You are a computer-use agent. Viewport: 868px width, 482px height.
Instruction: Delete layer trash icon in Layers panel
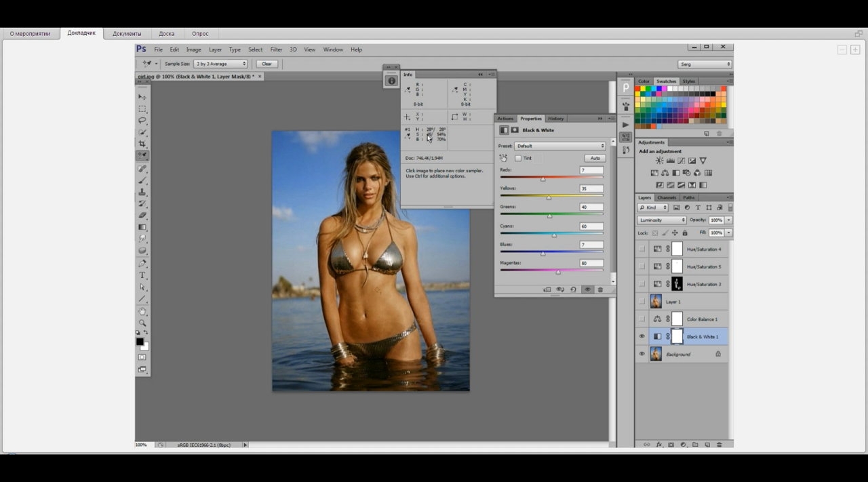(x=719, y=444)
